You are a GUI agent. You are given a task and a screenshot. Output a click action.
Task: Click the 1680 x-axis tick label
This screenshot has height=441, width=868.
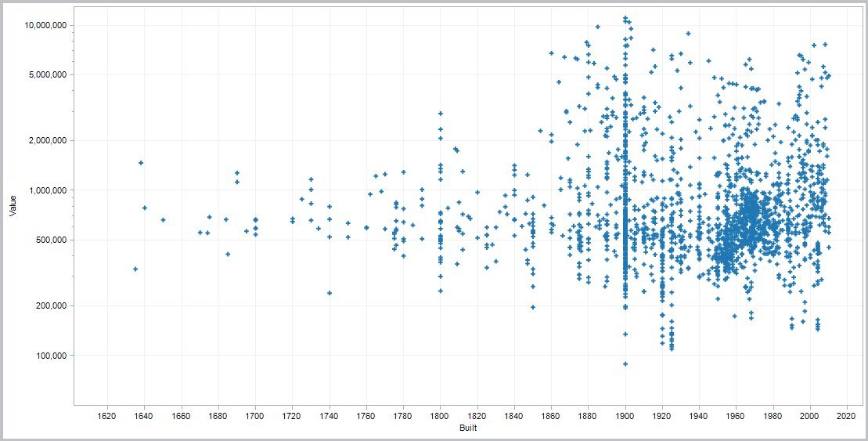[x=218, y=415]
